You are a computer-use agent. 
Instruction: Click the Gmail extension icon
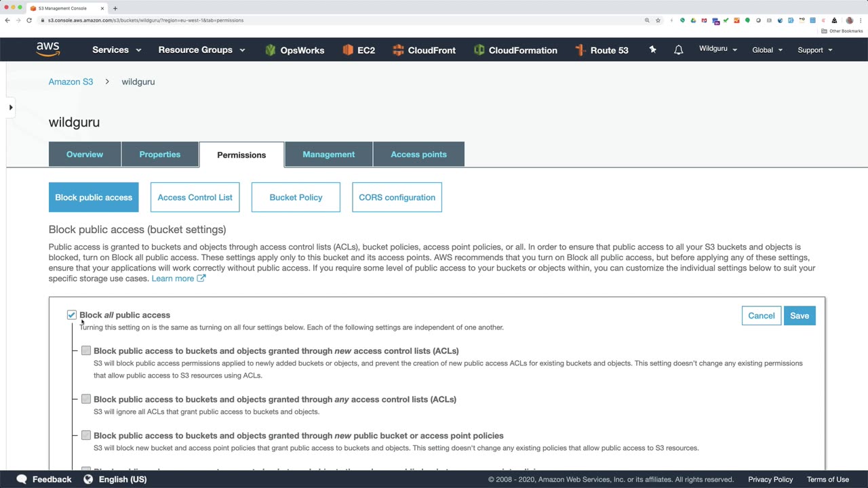click(704, 20)
